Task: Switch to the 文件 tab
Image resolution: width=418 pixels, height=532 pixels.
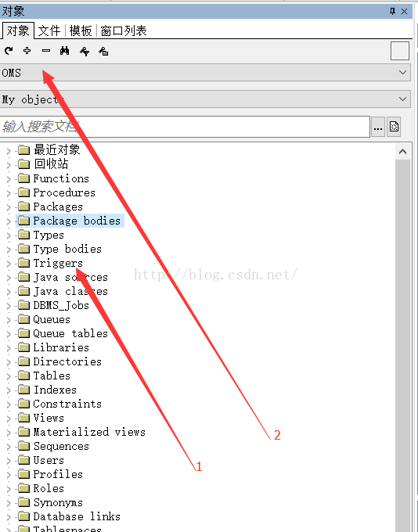Action: pyautogui.click(x=49, y=31)
